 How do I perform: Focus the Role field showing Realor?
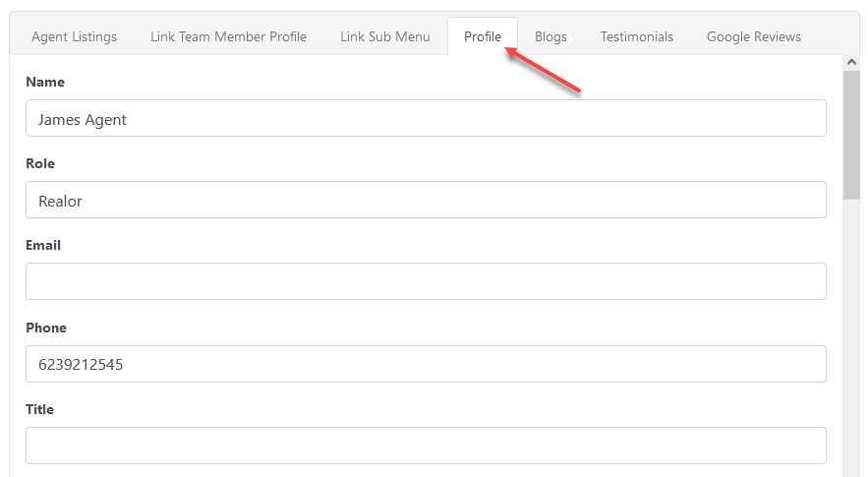425,201
